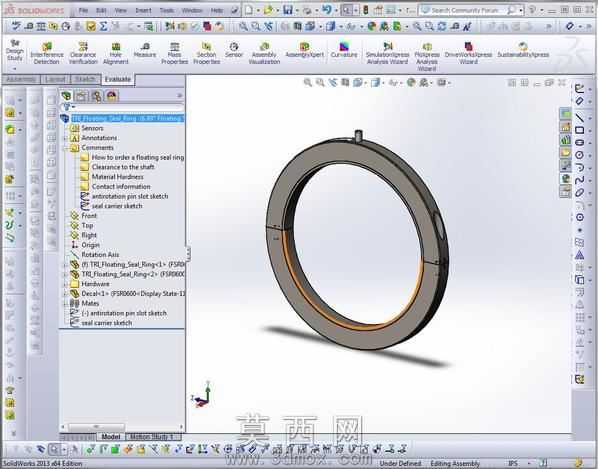The width and height of the screenshot is (598, 469).
Task: Switch to the Layout tab
Action: click(x=55, y=79)
